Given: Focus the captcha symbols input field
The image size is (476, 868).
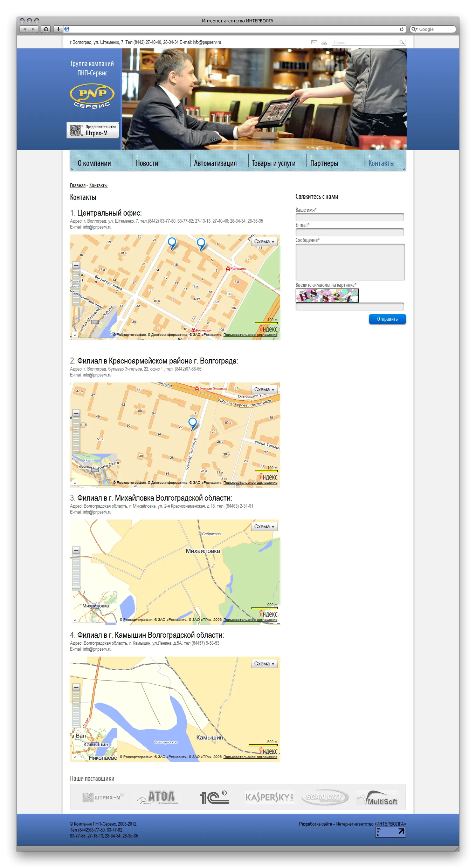Looking at the screenshot, I should click(x=350, y=306).
